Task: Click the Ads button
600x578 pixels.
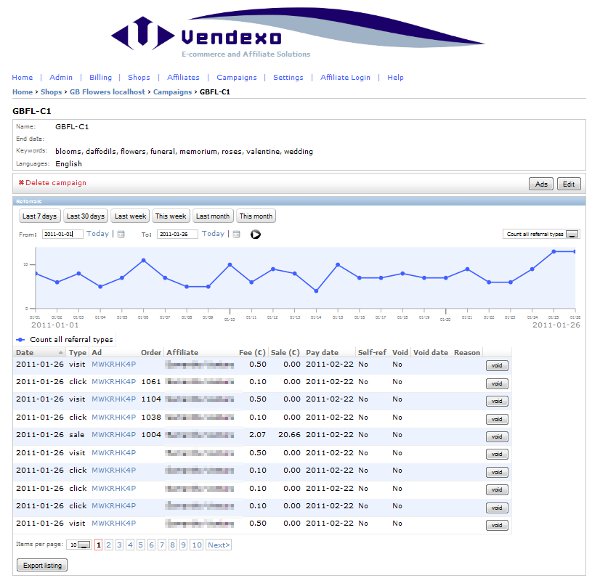Action: click(541, 184)
